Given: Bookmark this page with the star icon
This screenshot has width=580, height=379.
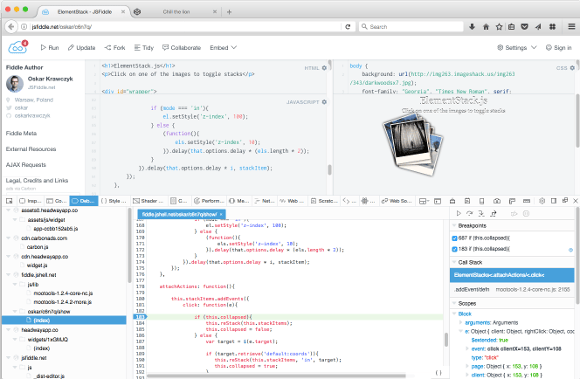Looking at the screenshot, I should 499,27.
